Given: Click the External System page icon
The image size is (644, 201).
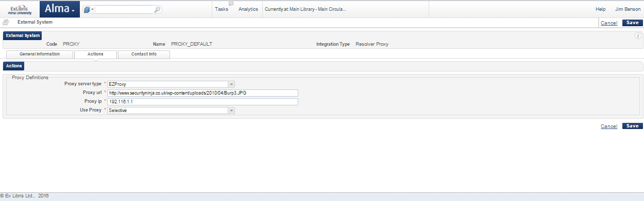Looking at the screenshot, I should 6,22.
